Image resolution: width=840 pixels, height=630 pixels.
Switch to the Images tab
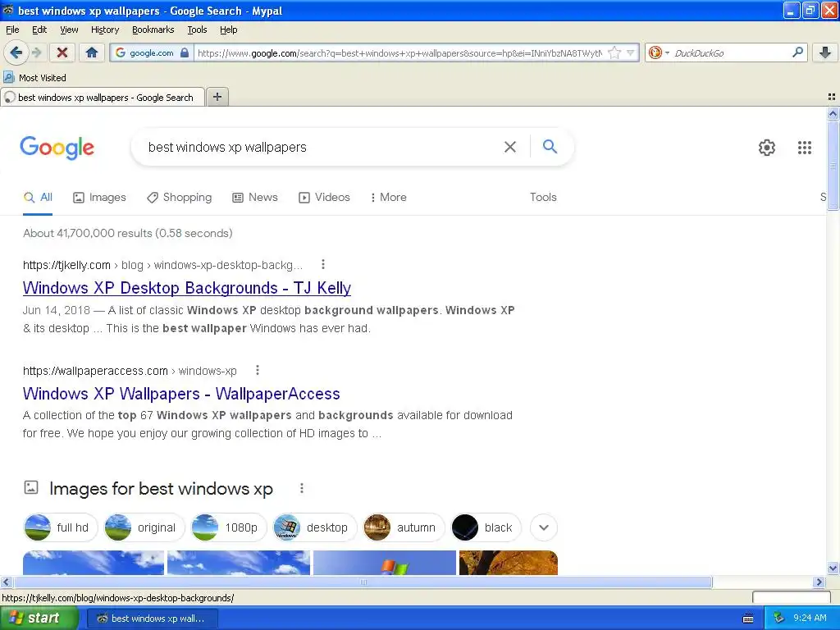99,197
